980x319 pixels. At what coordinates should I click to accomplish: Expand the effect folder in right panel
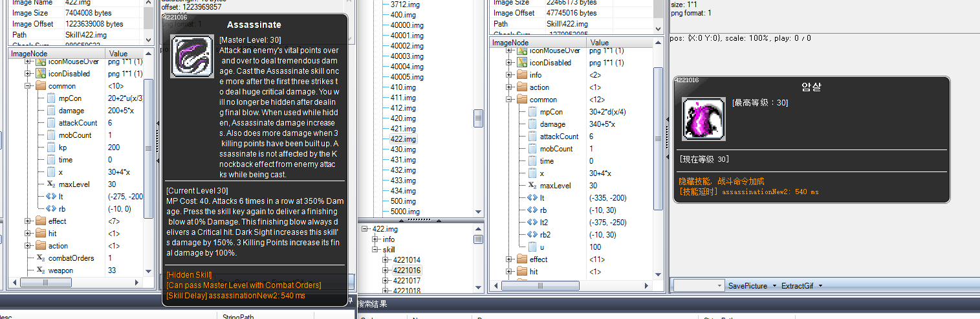(x=509, y=259)
